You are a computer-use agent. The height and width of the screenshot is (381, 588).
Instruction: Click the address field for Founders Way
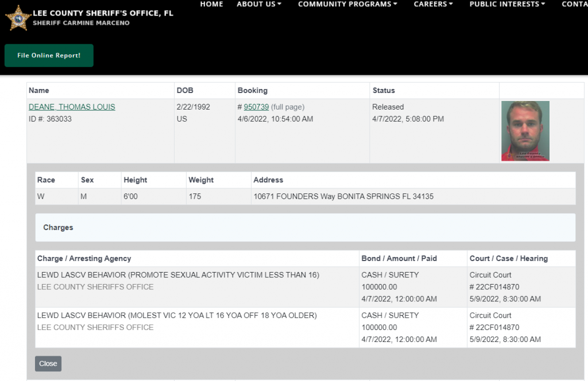[x=343, y=196]
